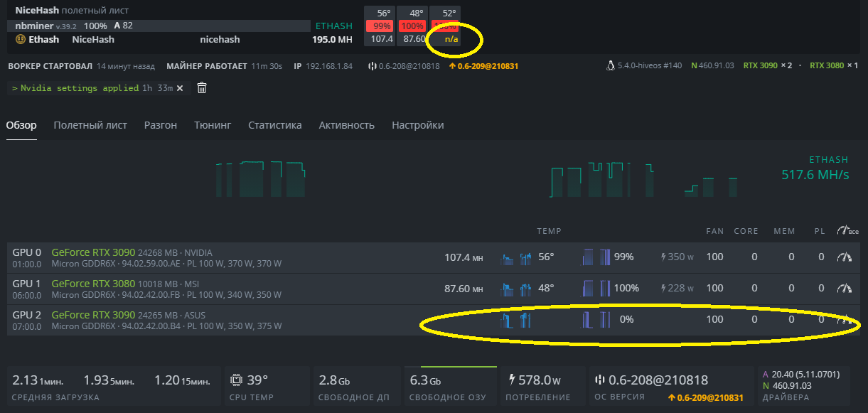
Task: Dismiss the Nvidia settings applied message
Action: click(180, 88)
